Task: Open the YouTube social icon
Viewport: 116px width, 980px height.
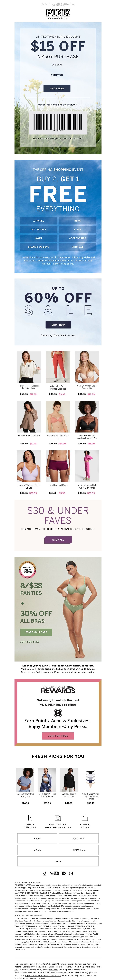Action: click(x=54, y=873)
